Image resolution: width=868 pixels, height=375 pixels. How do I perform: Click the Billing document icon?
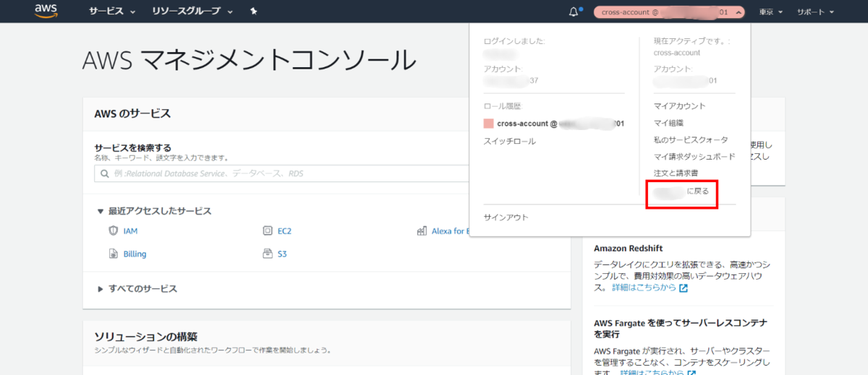(113, 254)
